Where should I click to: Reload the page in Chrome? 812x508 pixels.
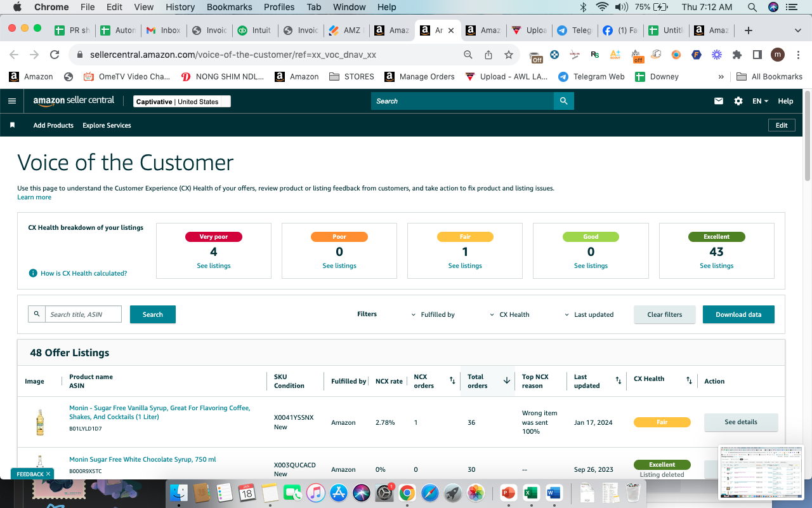point(55,55)
